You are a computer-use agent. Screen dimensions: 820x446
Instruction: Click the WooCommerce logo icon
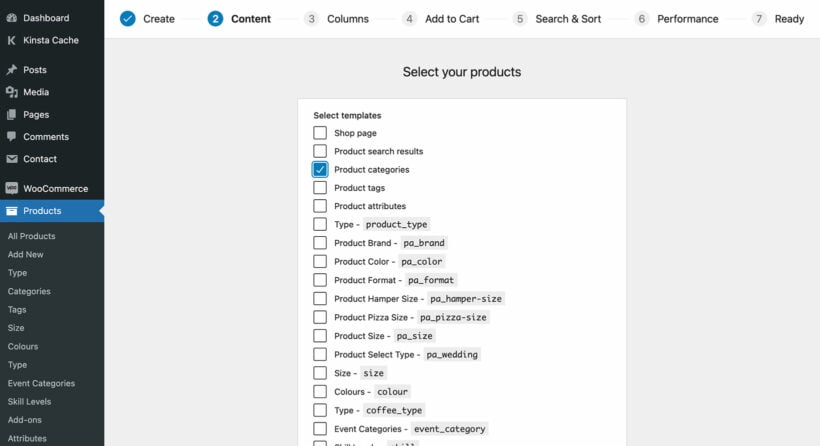tap(12, 188)
